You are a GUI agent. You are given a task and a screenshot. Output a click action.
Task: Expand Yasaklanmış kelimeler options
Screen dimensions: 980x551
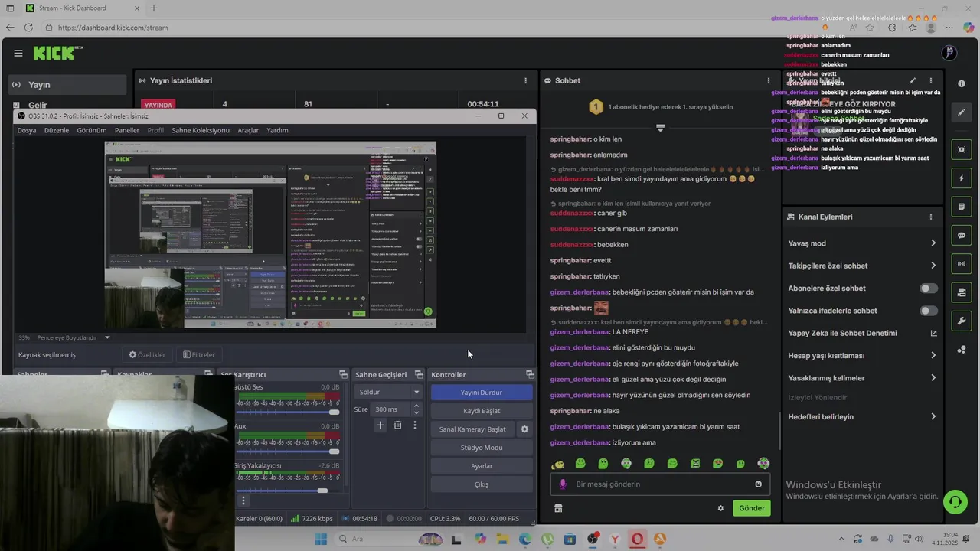[933, 378]
